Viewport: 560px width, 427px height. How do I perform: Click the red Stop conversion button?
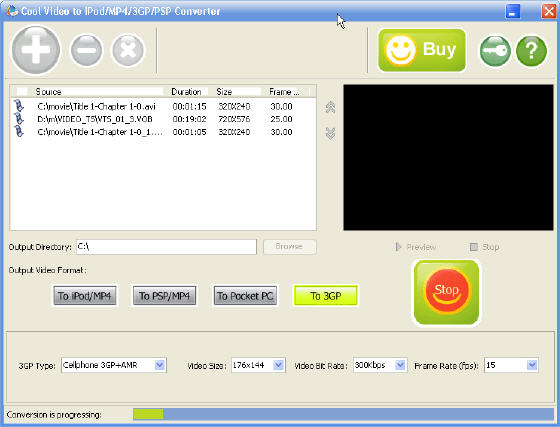point(446,292)
